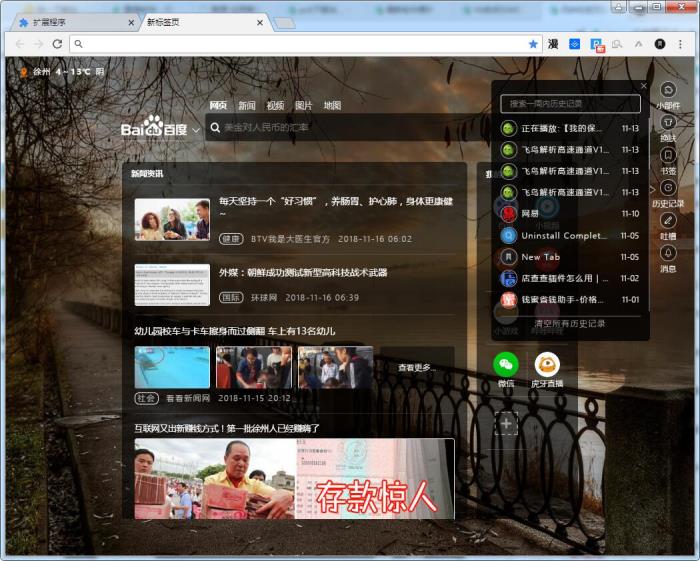This screenshot has height=561, width=700.
Task: Close the 扩展程序 browser tab
Action: (131, 22)
